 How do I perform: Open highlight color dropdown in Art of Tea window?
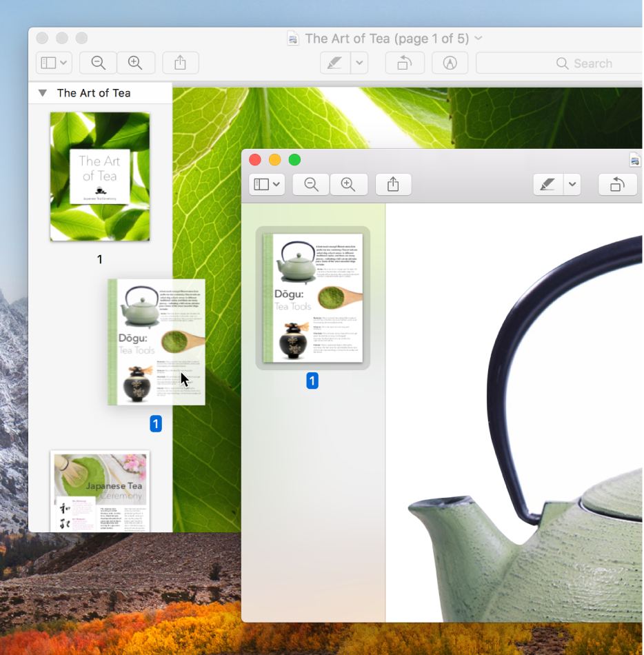pyautogui.click(x=359, y=63)
